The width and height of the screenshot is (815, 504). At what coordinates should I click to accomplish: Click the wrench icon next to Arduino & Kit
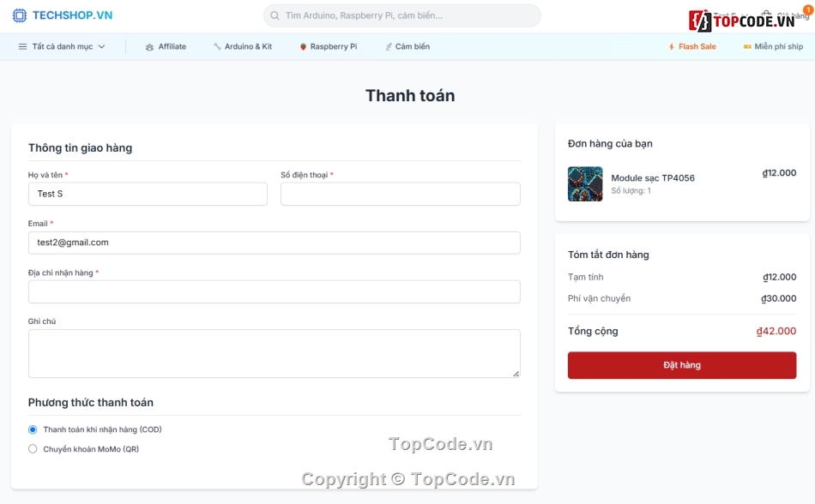(218, 46)
